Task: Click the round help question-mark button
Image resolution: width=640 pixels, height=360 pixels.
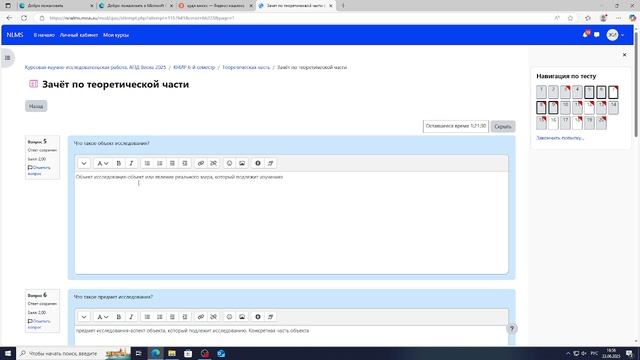Action: (x=511, y=329)
